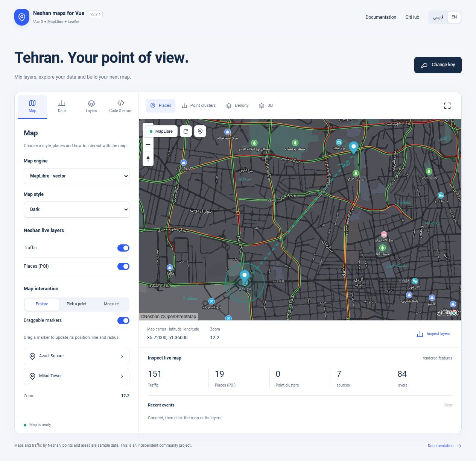476x461 pixels.
Task: Click the Milad Tower pin icon
Action: tap(32, 376)
